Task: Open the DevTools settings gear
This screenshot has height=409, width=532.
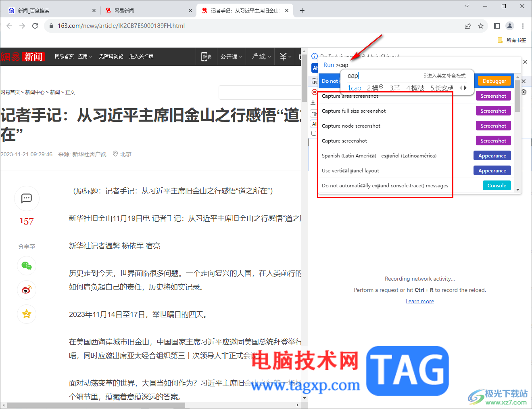Action: [x=523, y=92]
